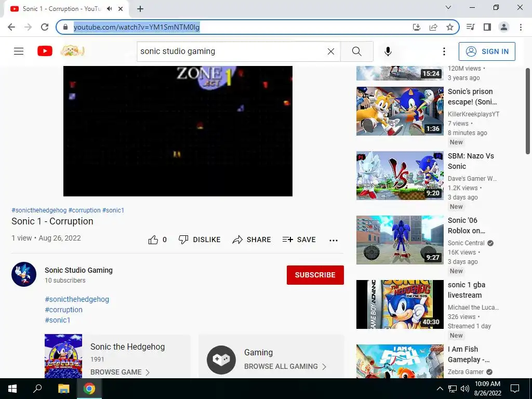Click SHARE under the video
The image size is (532, 399).
coord(251,240)
